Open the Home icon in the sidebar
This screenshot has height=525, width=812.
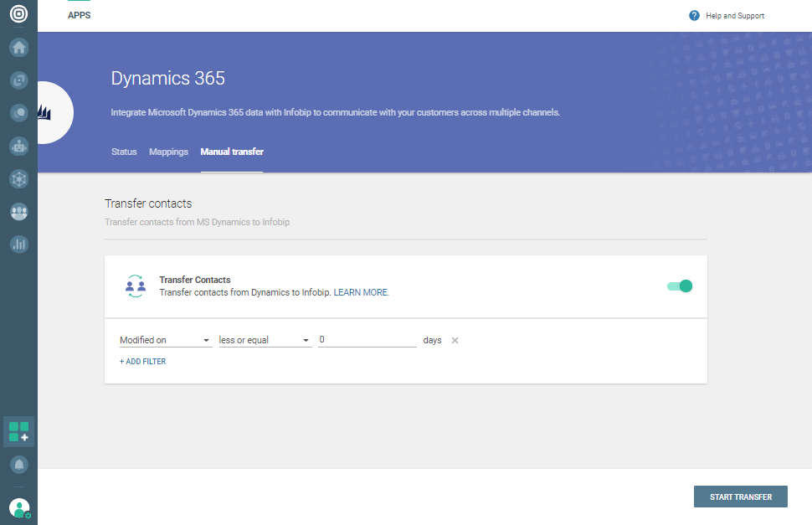[18, 48]
